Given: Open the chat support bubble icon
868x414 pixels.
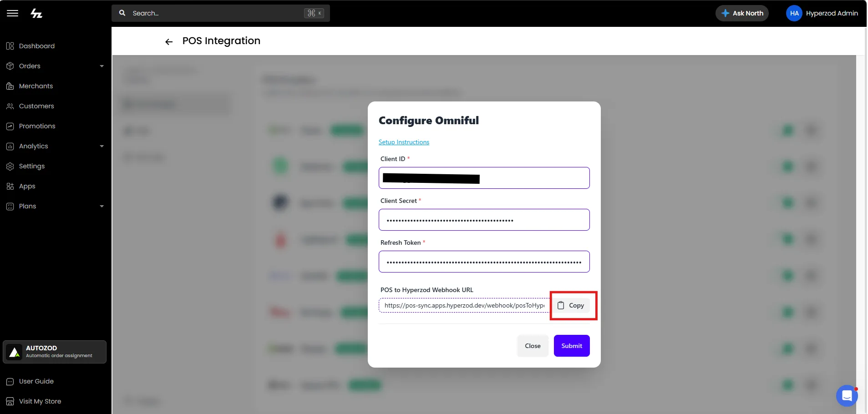Looking at the screenshot, I should point(847,396).
